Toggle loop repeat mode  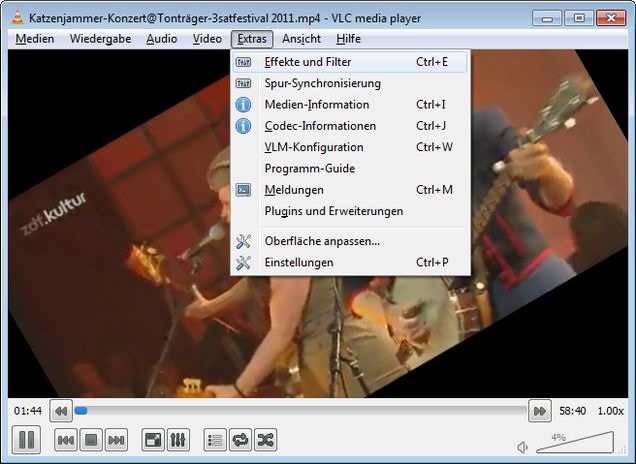point(241,440)
